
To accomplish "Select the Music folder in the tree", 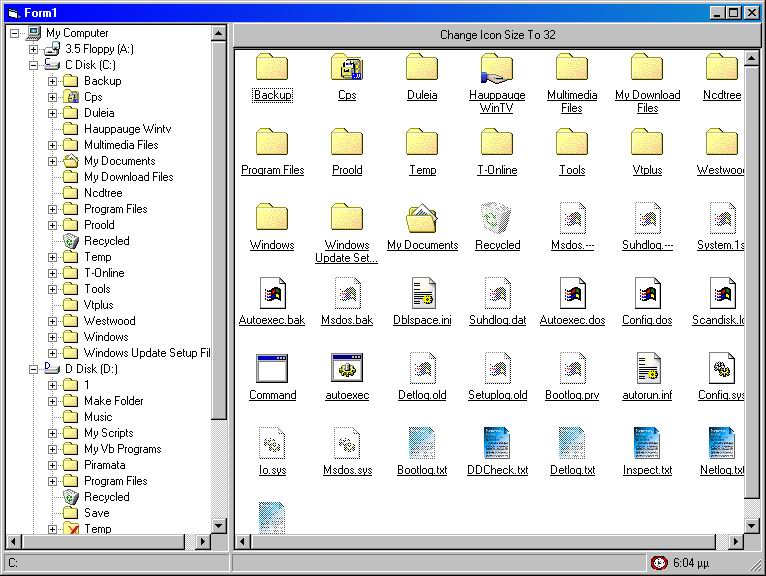I will tap(98, 417).
